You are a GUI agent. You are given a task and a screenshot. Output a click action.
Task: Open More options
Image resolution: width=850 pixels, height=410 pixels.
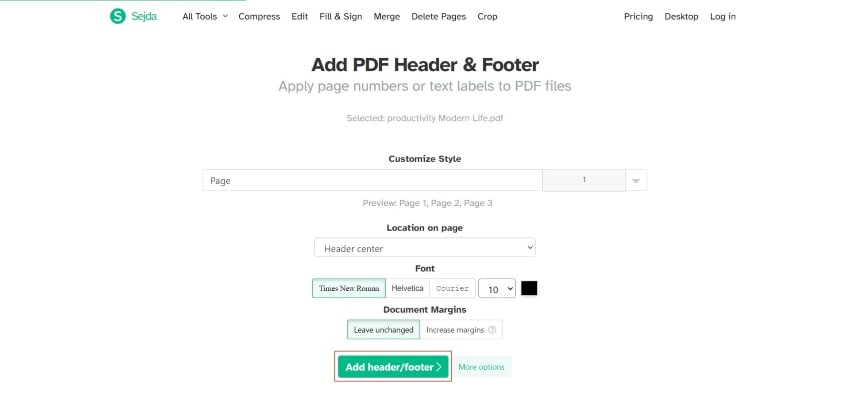coord(481,367)
